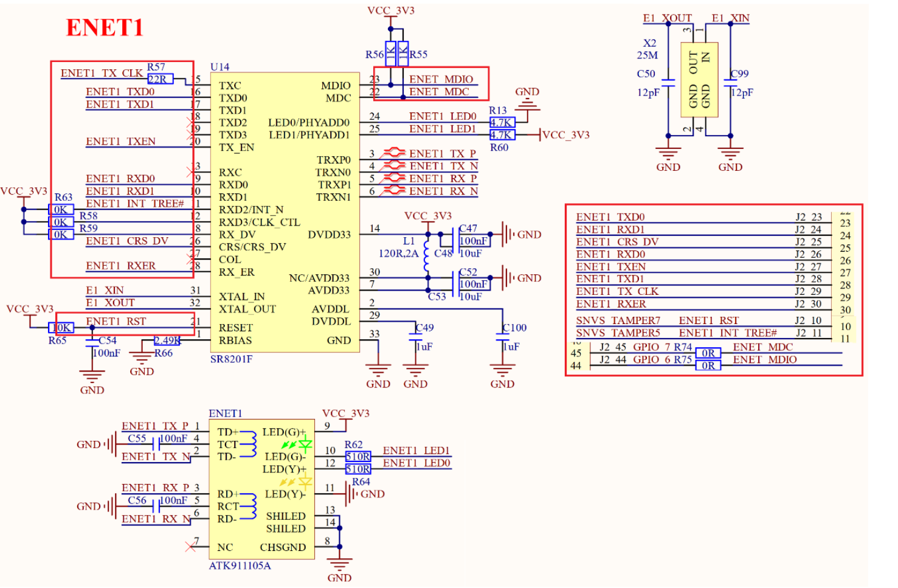Select the C48 designator label
The height and width of the screenshot is (588, 898).
(x=443, y=254)
